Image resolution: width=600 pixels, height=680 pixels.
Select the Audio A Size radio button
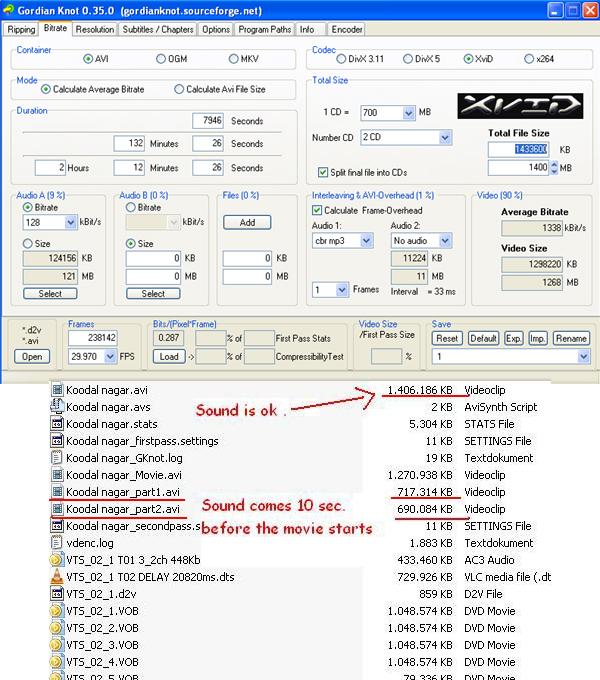(x=28, y=243)
